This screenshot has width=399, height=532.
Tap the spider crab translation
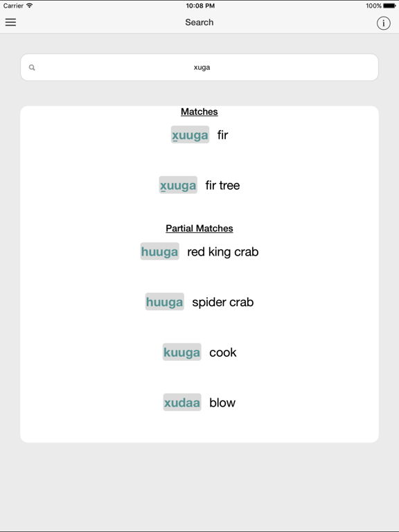(223, 302)
